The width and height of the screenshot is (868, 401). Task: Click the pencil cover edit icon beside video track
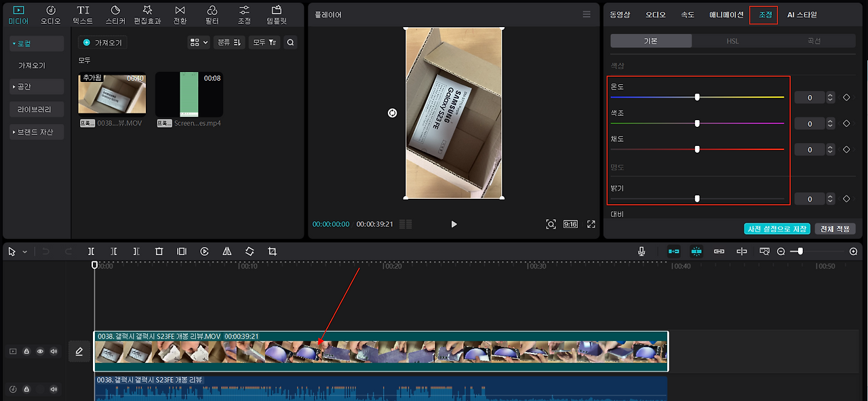pyautogui.click(x=79, y=351)
